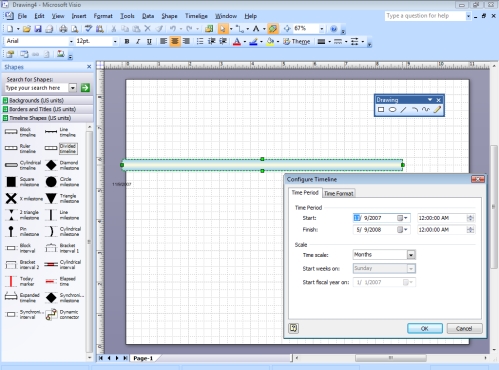This screenshot has height=370, width=499.
Task: Switch to the Time Format tab
Action: [339, 193]
